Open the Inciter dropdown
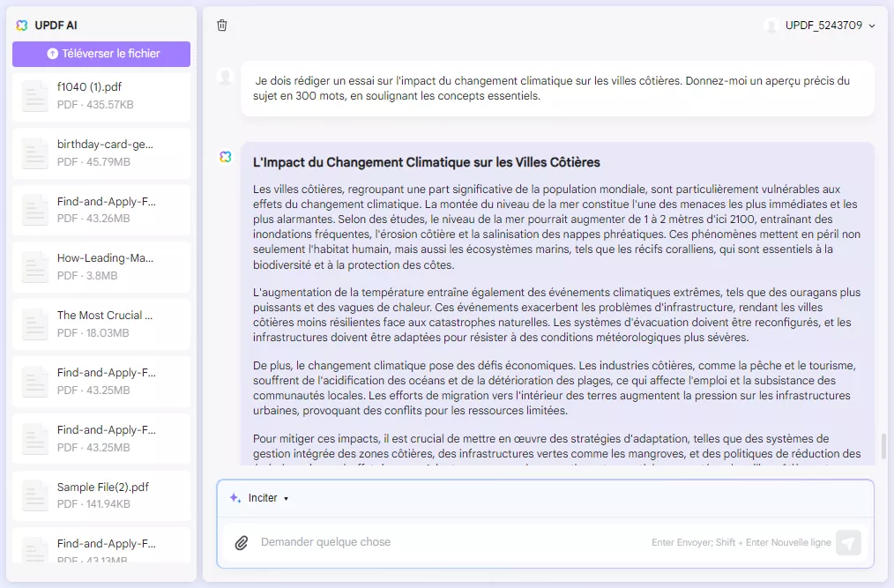 (x=262, y=497)
